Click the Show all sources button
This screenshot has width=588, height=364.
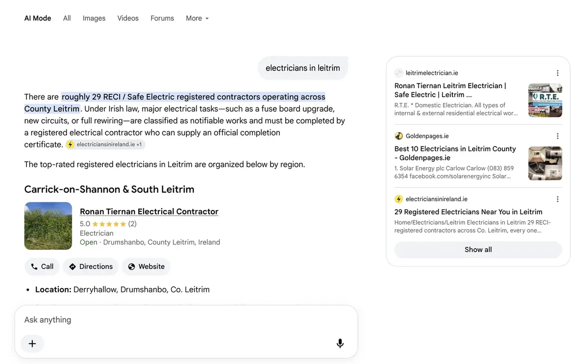(478, 250)
